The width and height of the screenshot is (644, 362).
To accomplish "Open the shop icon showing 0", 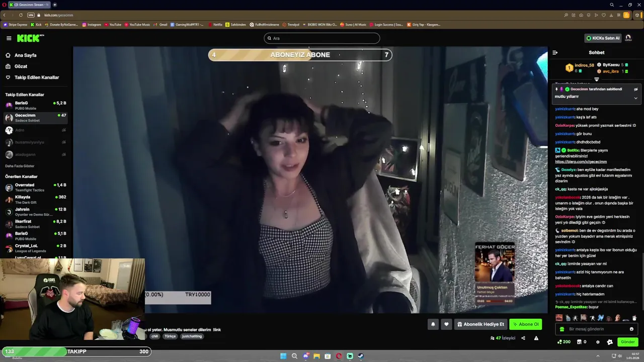I will [582, 342].
